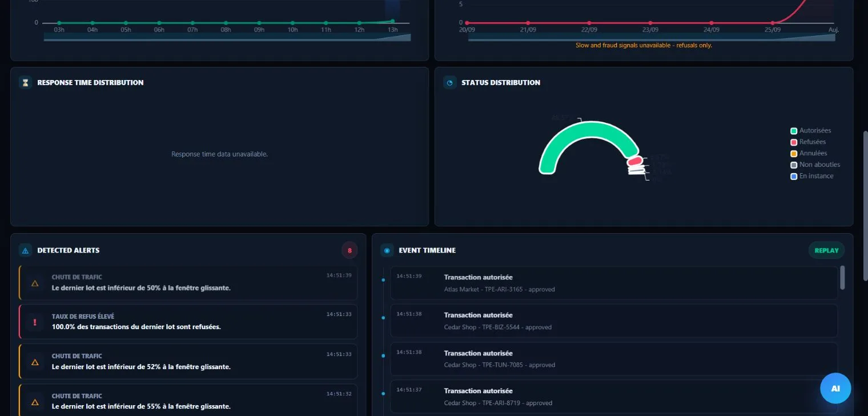Click the 'Aujourd'hui' axis label on the daily chart
868x416 pixels.
pyautogui.click(x=833, y=30)
